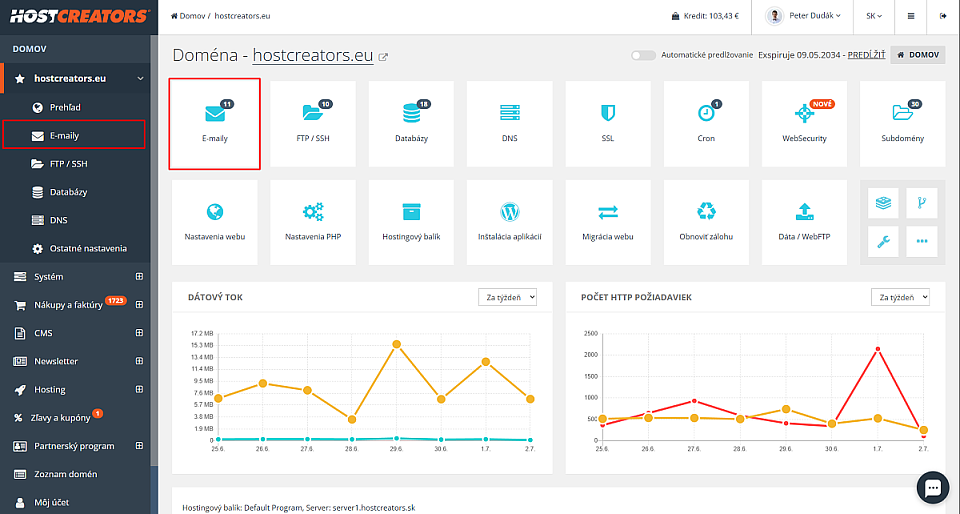This screenshot has width=960, height=514.
Task: Open the live chat bubble icon
Action: tap(932, 487)
